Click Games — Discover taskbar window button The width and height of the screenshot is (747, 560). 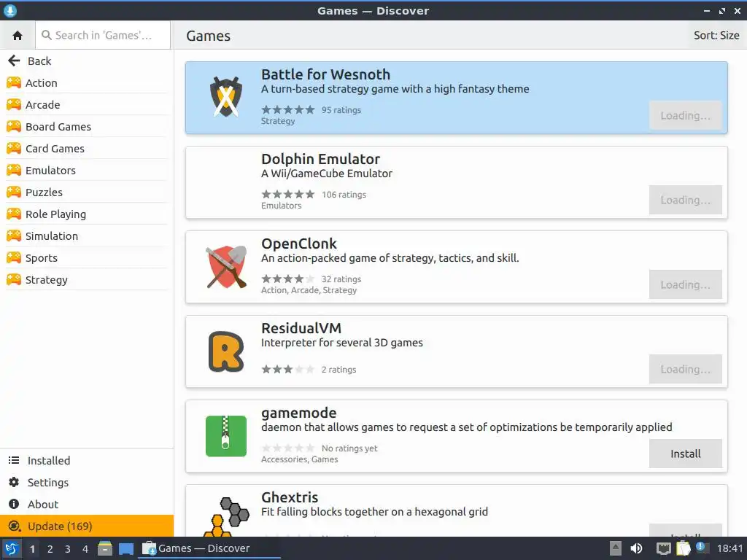(x=209, y=548)
